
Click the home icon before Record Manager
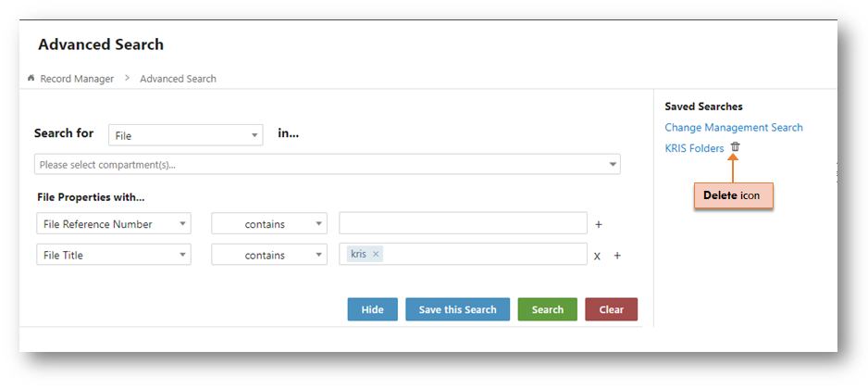pyautogui.click(x=31, y=78)
